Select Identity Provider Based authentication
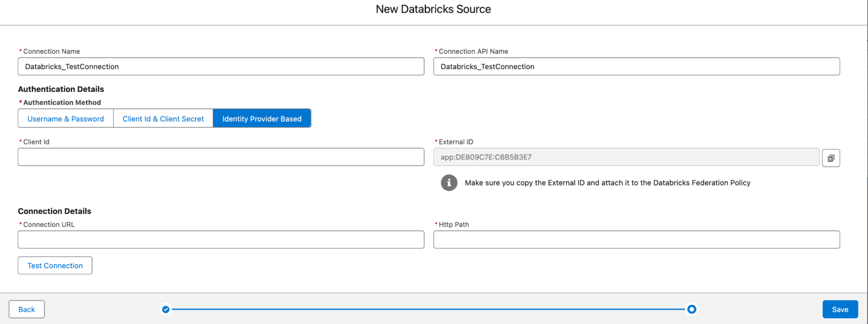 (262, 118)
